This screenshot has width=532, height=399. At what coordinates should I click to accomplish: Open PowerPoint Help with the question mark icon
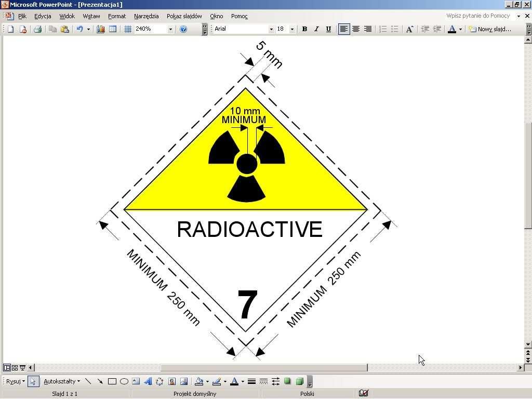click(x=183, y=29)
